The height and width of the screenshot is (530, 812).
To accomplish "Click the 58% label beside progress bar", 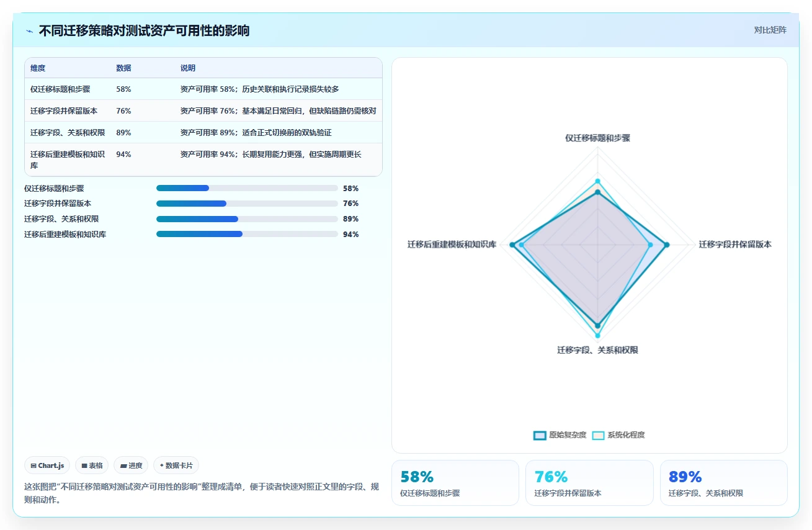I will [350, 188].
